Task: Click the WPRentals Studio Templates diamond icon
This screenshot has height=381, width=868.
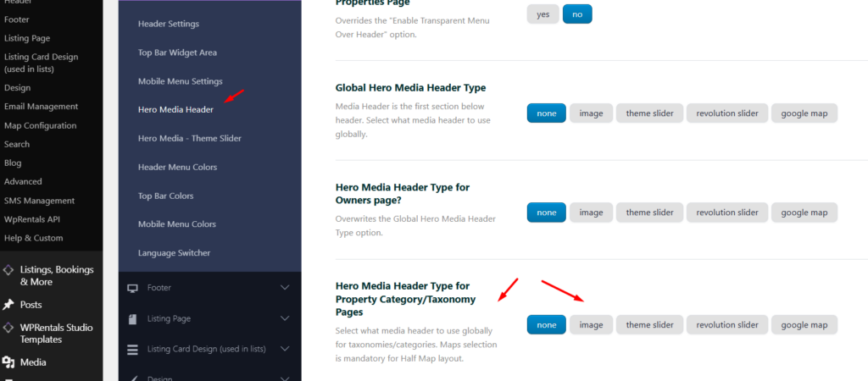Action: 8,328
